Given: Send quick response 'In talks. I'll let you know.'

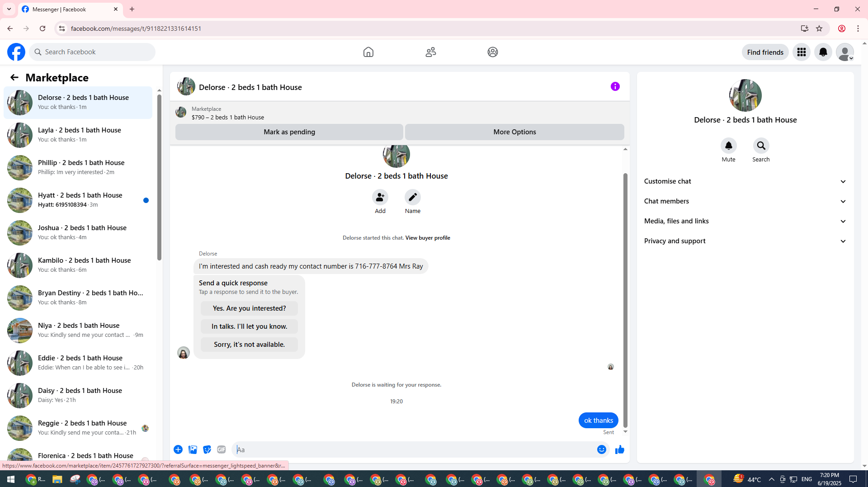Looking at the screenshot, I should pos(249,326).
